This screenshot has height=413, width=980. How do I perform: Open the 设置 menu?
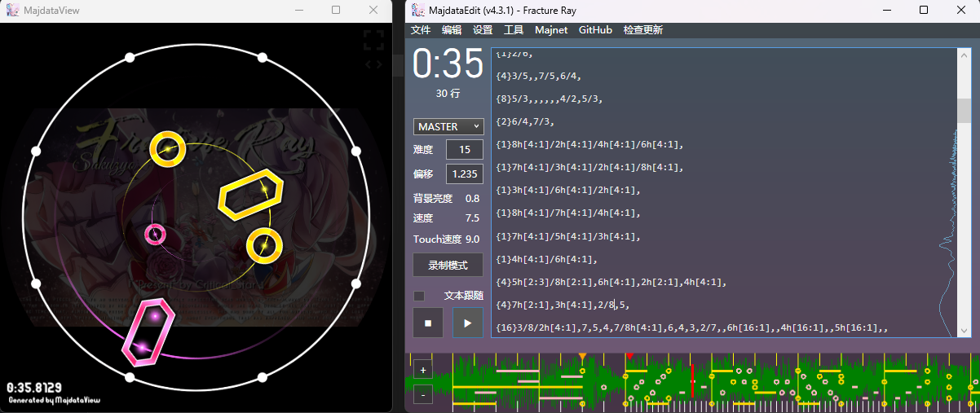pyautogui.click(x=483, y=30)
